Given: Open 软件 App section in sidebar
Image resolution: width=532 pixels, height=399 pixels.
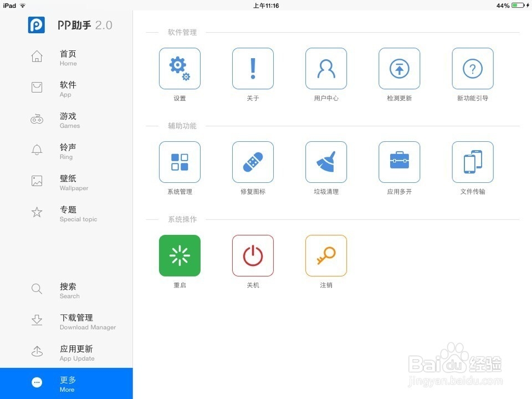Looking at the screenshot, I should pyautogui.click(x=66, y=89).
